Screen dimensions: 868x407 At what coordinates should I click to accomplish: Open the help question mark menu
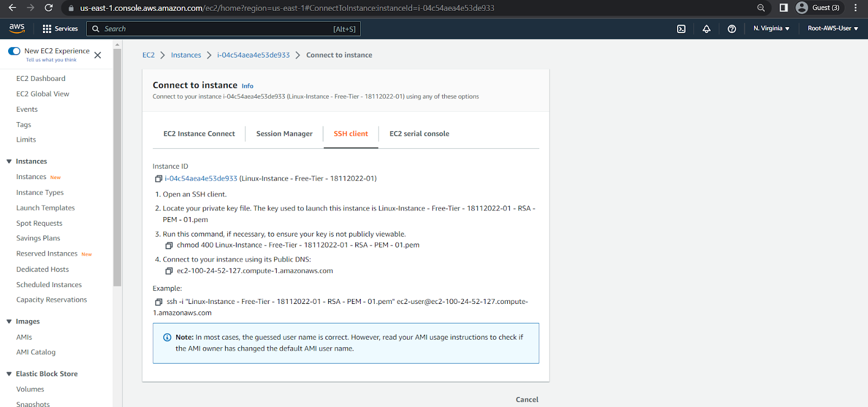click(x=732, y=29)
